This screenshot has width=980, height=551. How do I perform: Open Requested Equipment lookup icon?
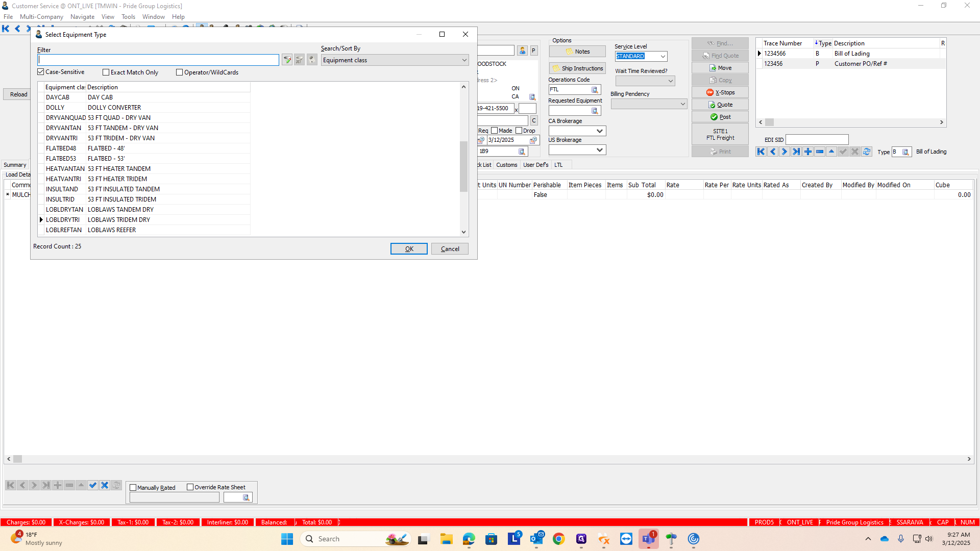[595, 111]
